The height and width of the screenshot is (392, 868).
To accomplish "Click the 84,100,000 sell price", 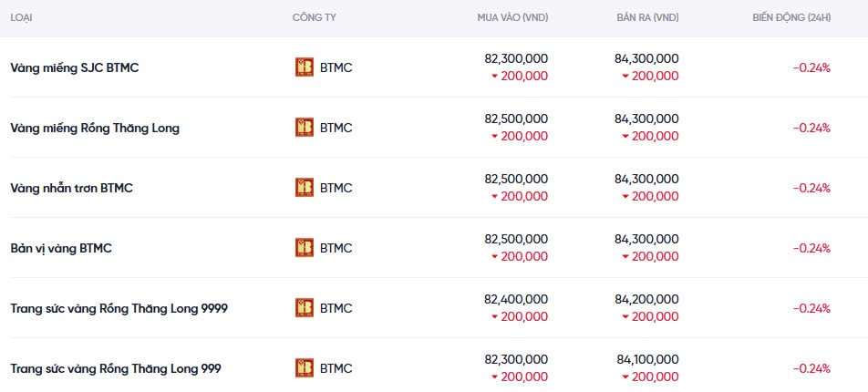I will [x=647, y=359].
